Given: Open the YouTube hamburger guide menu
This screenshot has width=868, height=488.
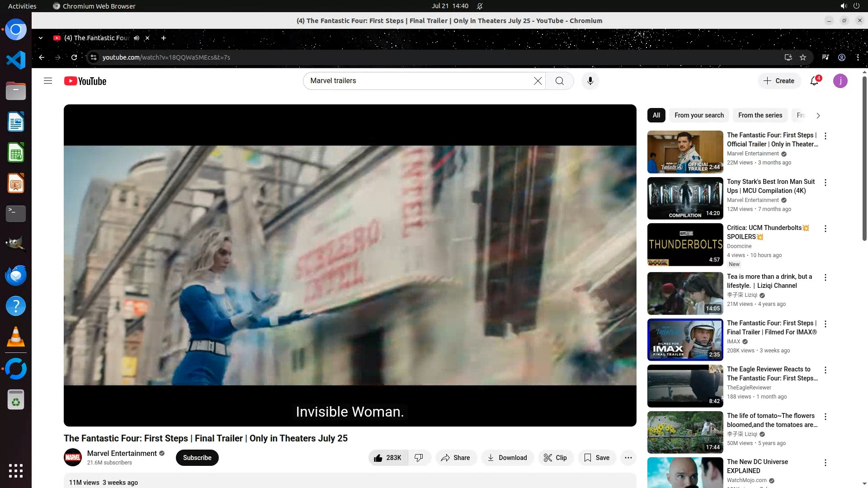Looking at the screenshot, I should tap(48, 81).
